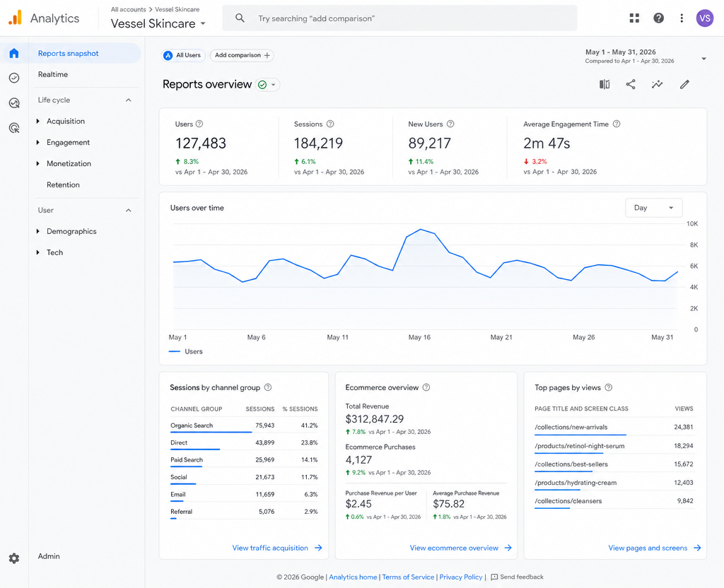This screenshot has height=588, width=724.
Task: Click the New Users help icon
Action: pos(450,124)
